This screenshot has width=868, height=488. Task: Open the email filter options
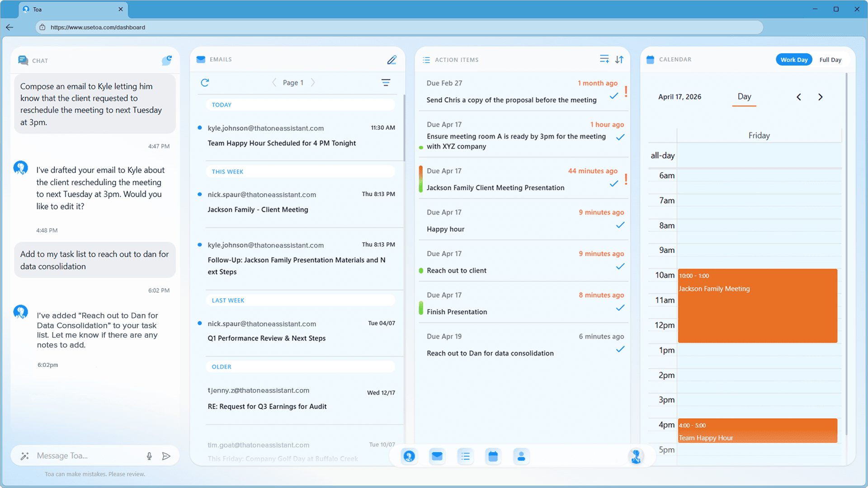pyautogui.click(x=385, y=82)
